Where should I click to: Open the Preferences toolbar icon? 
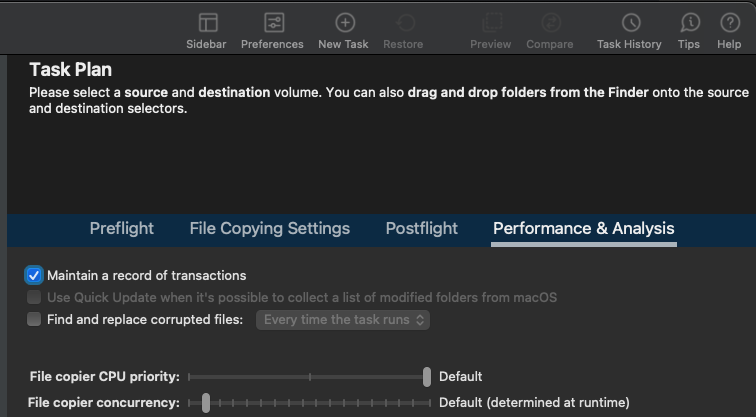click(272, 23)
